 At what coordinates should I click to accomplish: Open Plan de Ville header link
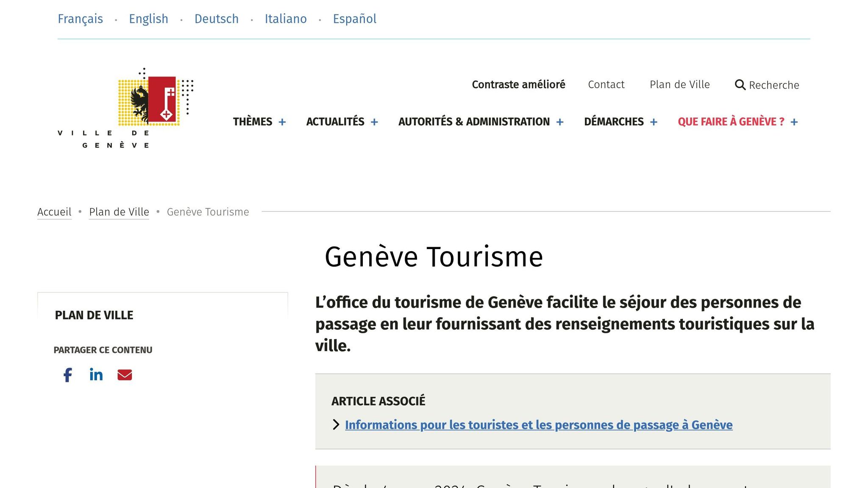tap(679, 85)
